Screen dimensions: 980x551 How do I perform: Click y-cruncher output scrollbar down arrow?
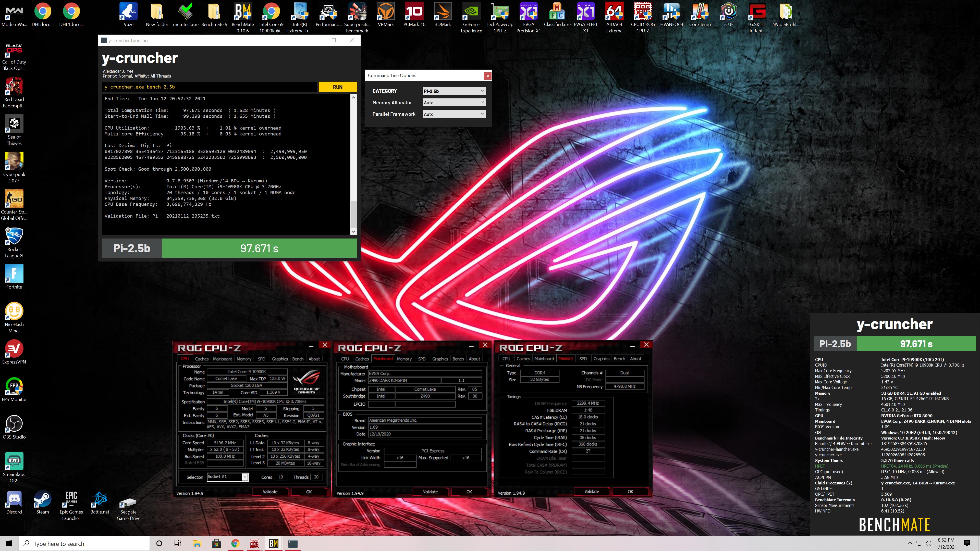(x=353, y=232)
